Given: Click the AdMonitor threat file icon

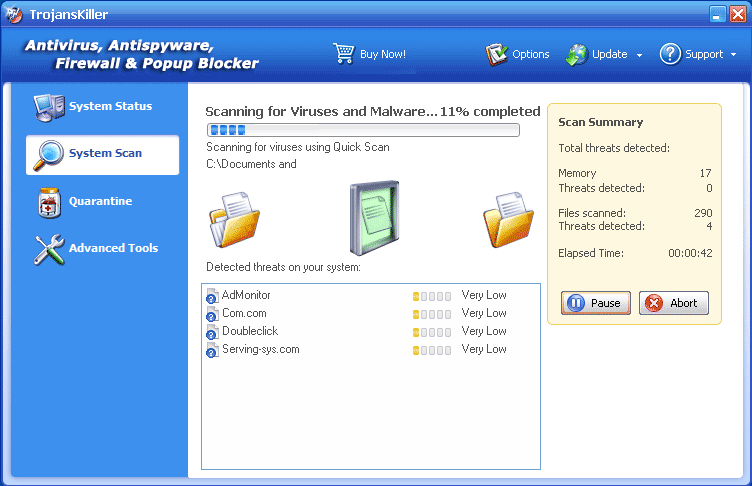Looking at the screenshot, I should coord(211,296).
